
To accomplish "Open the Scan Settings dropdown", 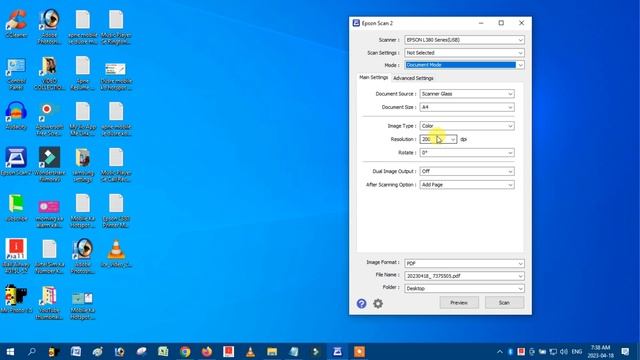I will tap(464, 53).
